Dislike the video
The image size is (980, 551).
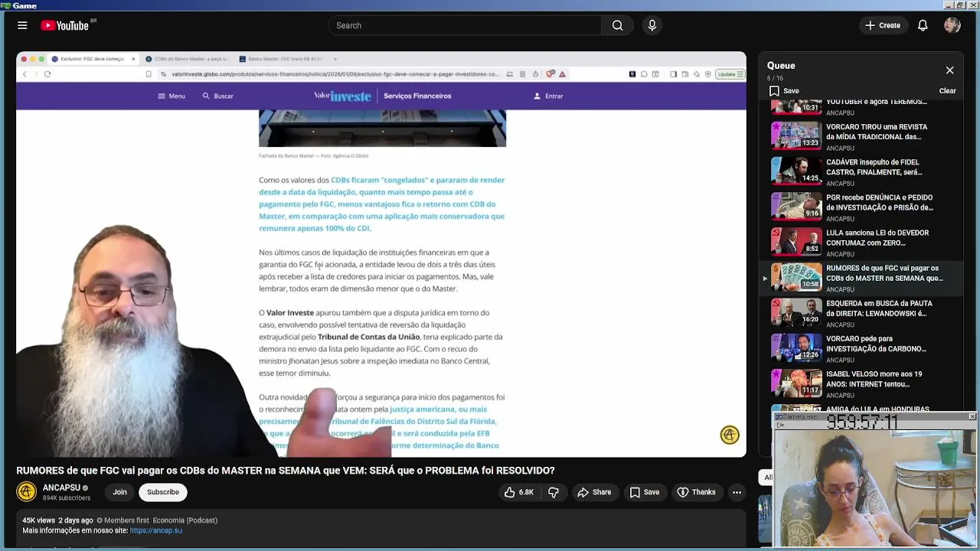[x=554, y=492]
